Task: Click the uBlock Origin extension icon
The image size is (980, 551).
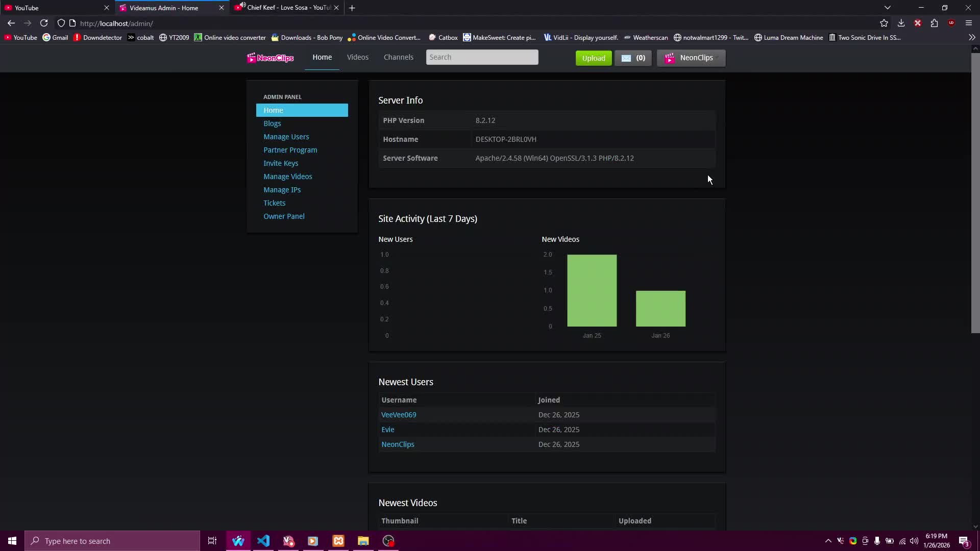Action: [951, 23]
